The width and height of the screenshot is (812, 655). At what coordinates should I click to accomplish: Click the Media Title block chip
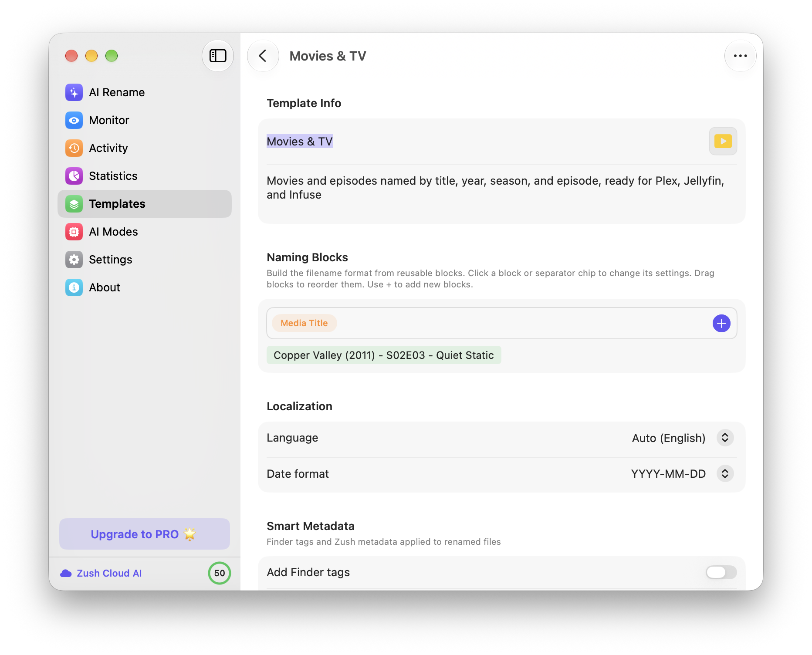point(304,323)
